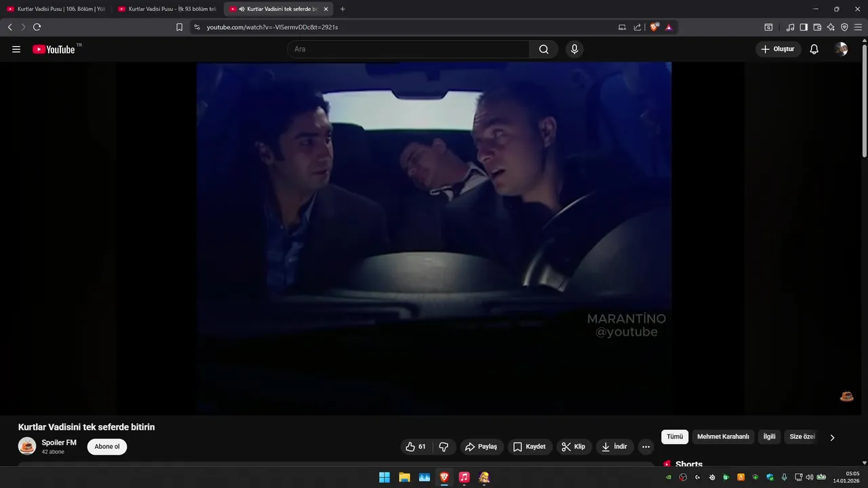This screenshot has width=868, height=488.
Task: Open picture-in-picture icon in address bar
Action: click(x=622, y=27)
